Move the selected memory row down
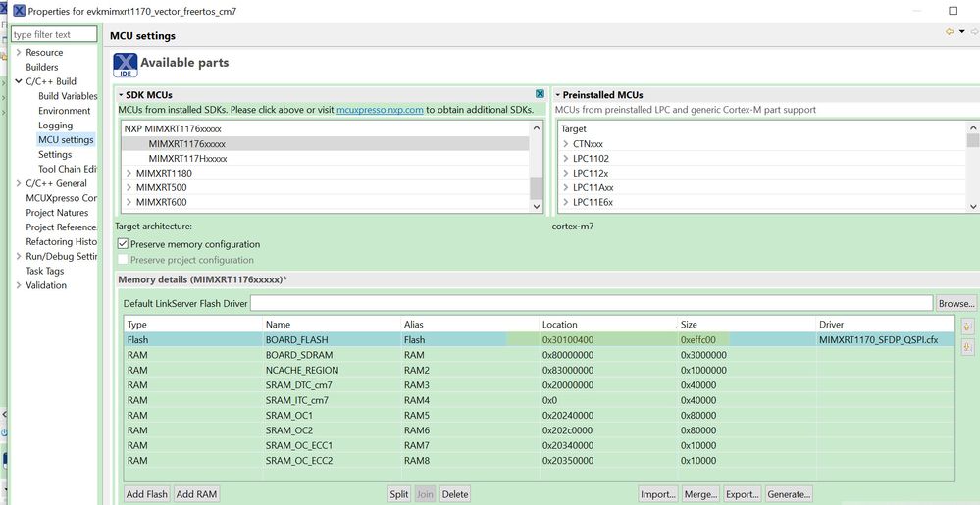Screen dimensions: 980x505 coord(968,346)
